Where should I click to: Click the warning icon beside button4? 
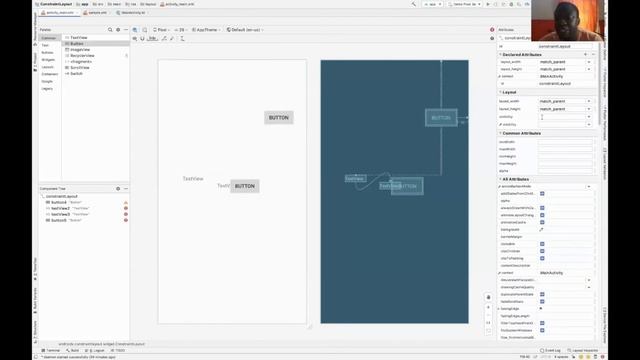126,202
